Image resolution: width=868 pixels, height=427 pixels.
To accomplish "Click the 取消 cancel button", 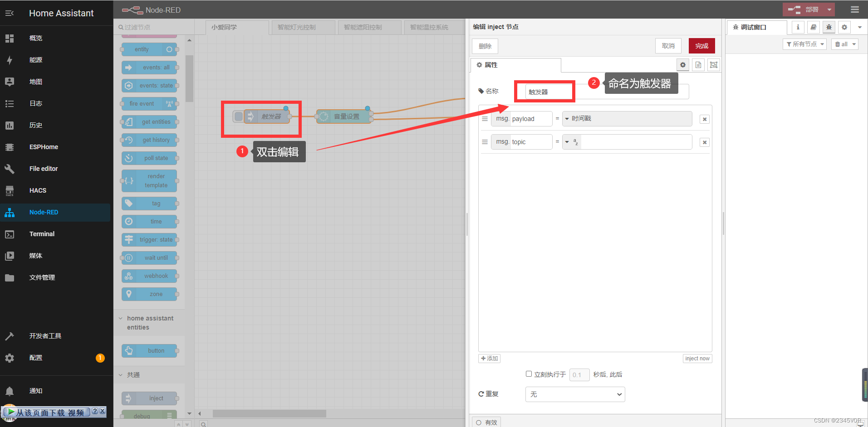I will coord(668,46).
